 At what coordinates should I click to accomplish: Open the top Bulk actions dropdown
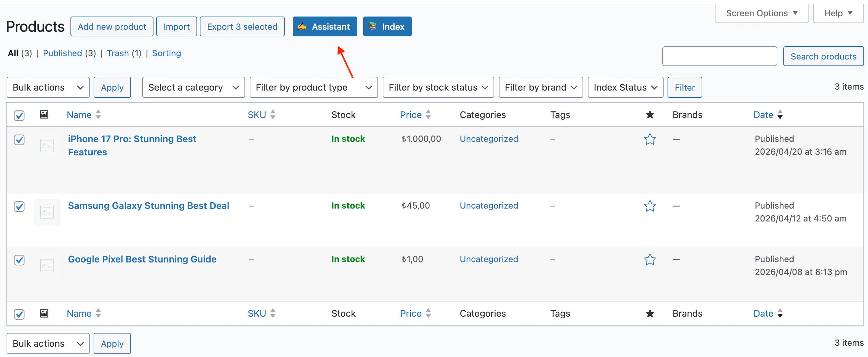48,87
